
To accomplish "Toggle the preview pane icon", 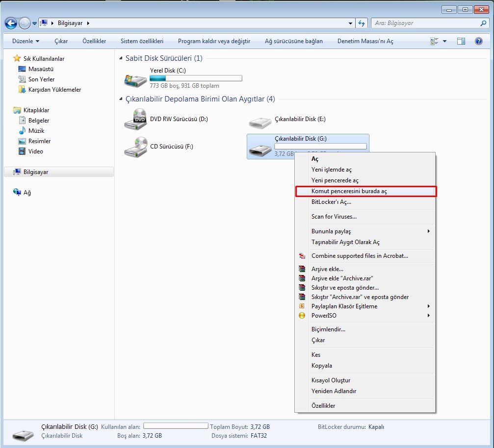I will [461, 41].
